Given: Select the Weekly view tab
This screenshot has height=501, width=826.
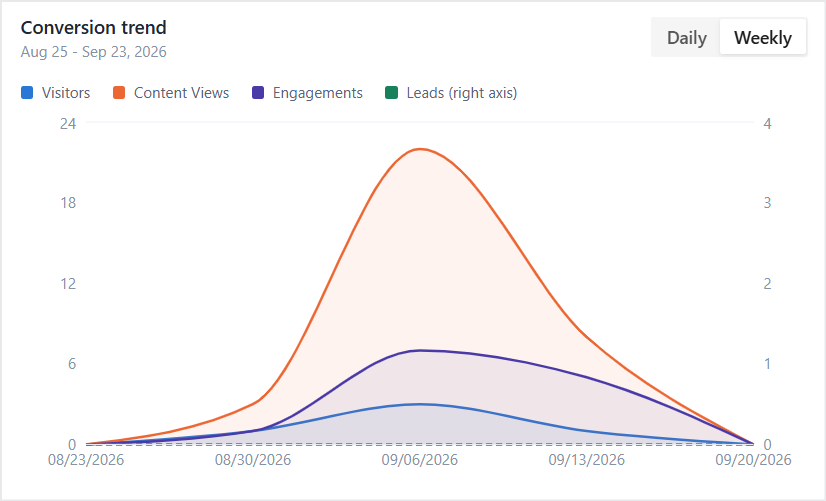Looking at the screenshot, I should tap(763, 37).
